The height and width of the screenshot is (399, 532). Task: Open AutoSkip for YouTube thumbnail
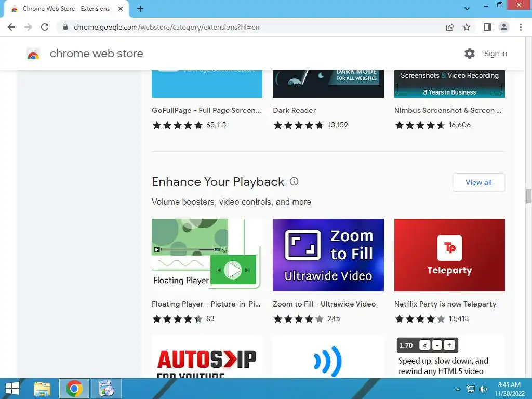coord(207,356)
